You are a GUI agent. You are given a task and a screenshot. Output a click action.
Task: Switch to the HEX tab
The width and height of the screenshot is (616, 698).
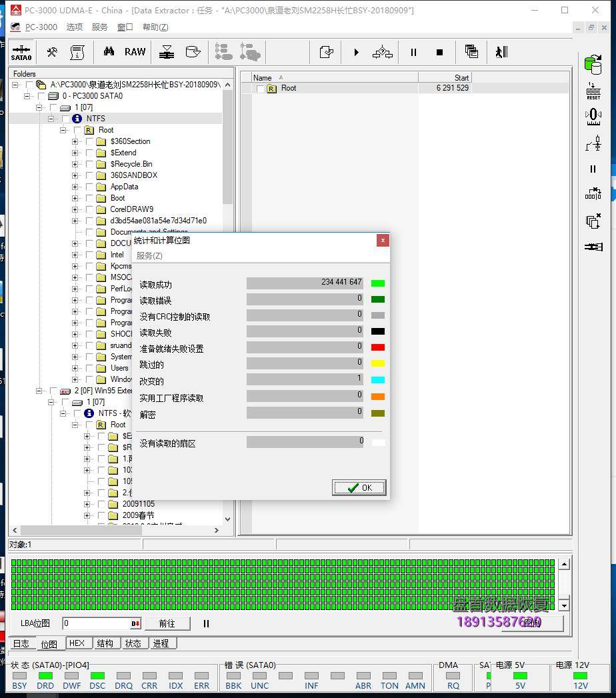point(77,643)
